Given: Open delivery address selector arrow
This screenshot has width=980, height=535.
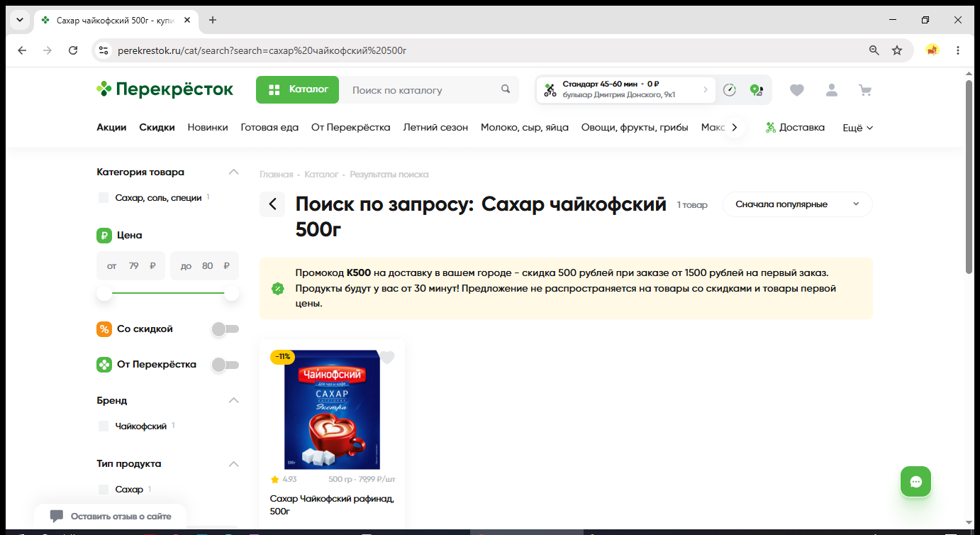Looking at the screenshot, I should (705, 90).
